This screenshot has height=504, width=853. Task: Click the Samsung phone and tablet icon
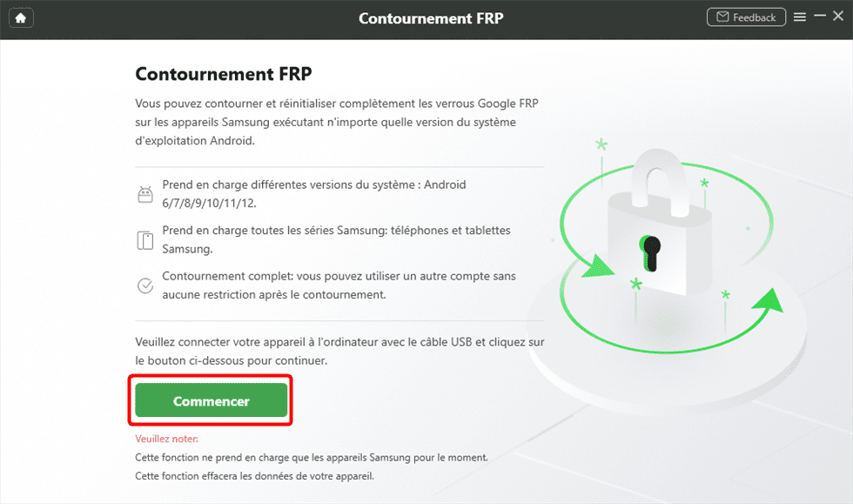point(145,240)
